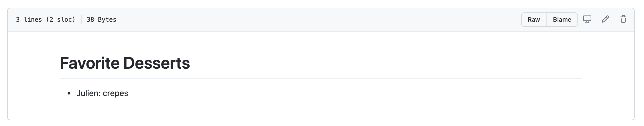644x126 pixels.
Task: Click the divider between line count and size
Action: (81, 20)
